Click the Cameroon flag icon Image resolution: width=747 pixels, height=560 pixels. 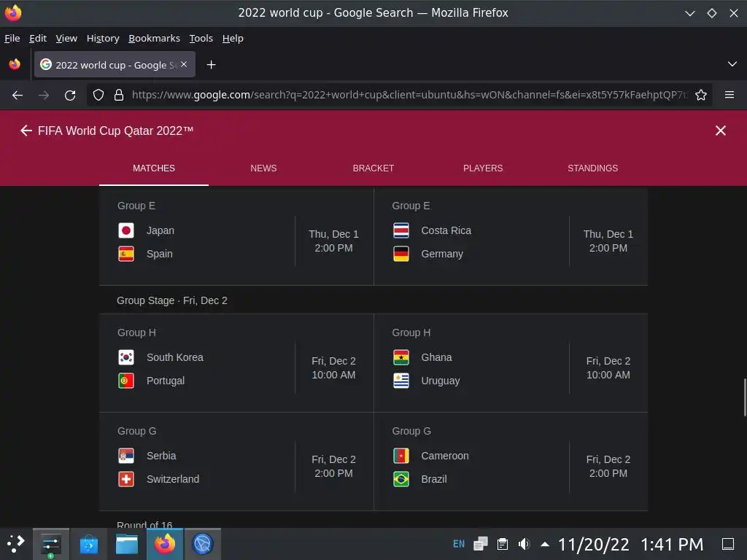pyautogui.click(x=401, y=456)
